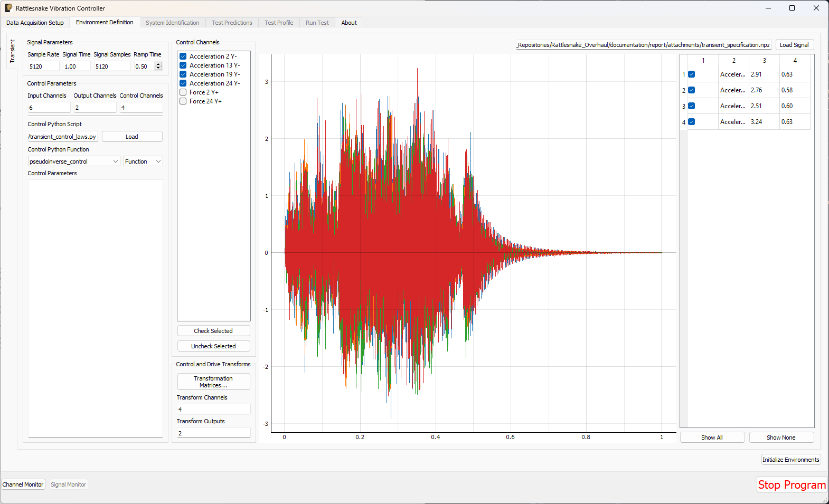
Task: Click the Output Channels field
Action: pos(95,108)
